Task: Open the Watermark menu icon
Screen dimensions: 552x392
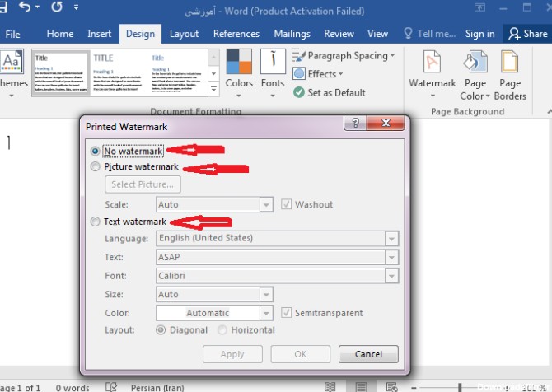Action: [x=432, y=63]
